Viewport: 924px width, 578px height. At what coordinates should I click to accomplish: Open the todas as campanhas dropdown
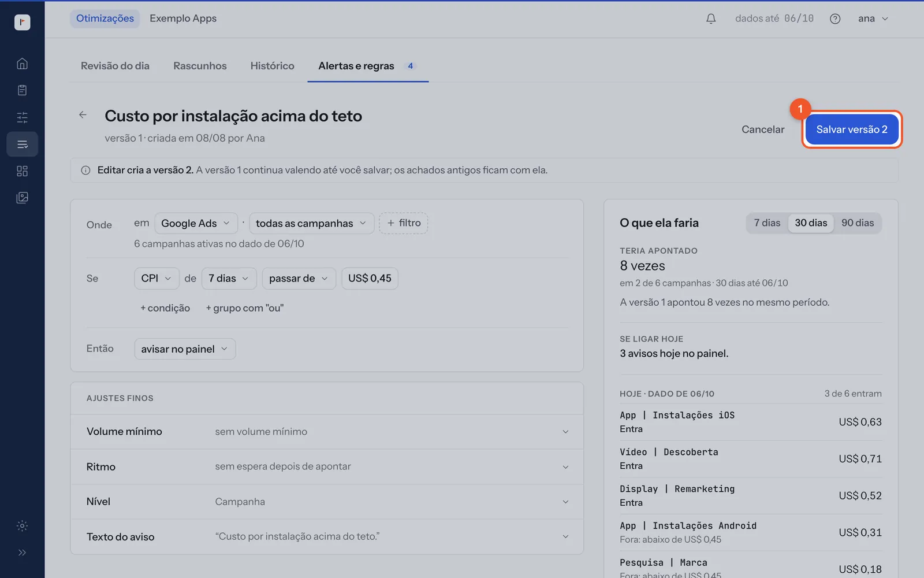pyautogui.click(x=311, y=223)
